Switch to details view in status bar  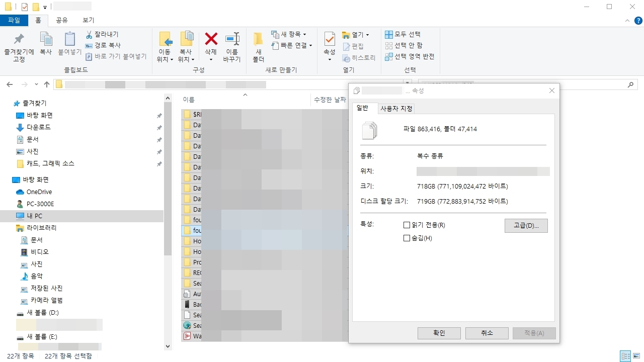[625, 356]
